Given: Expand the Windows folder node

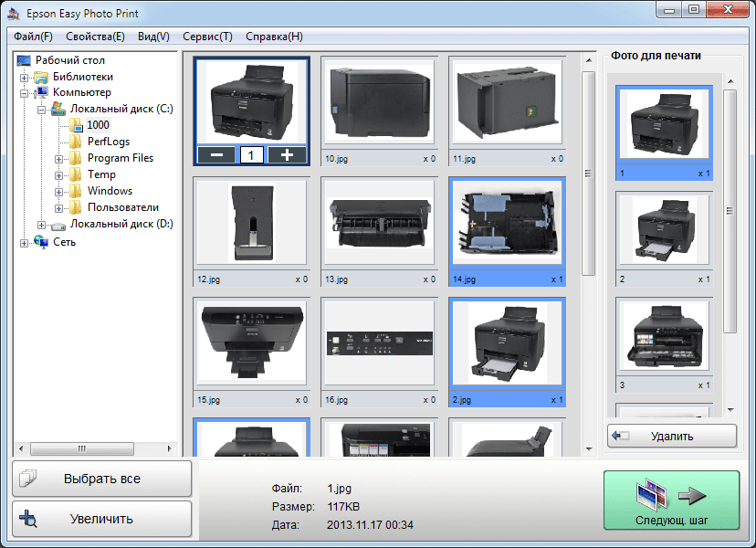Looking at the screenshot, I should [58, 192].
